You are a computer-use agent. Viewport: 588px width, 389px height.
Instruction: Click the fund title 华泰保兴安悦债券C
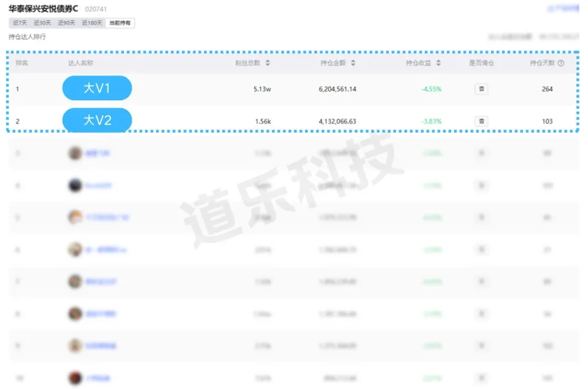pyautogui.click(x=44, y=9)
